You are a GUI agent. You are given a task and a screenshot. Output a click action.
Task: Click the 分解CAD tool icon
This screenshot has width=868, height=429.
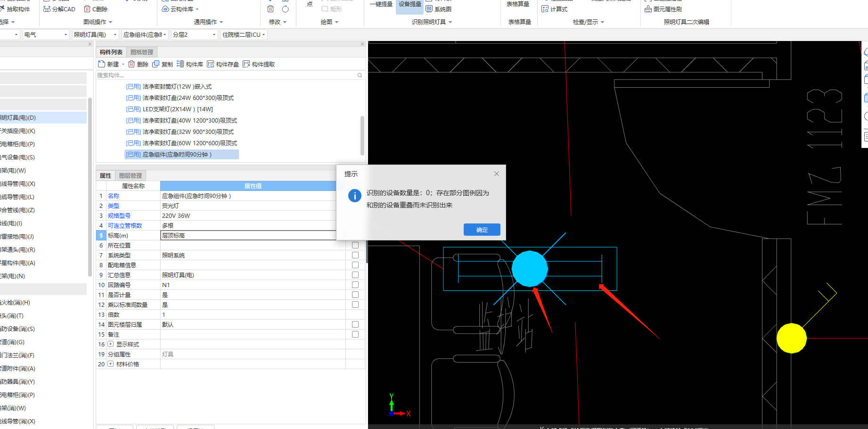pos(47,9)
